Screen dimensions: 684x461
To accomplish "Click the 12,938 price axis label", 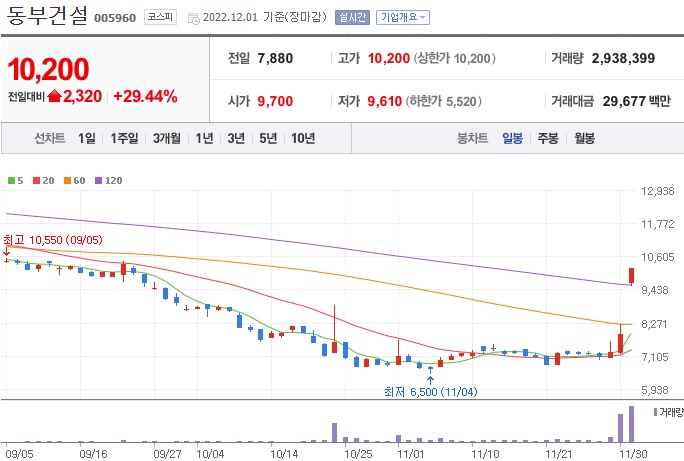I will [x=657, y=191].
